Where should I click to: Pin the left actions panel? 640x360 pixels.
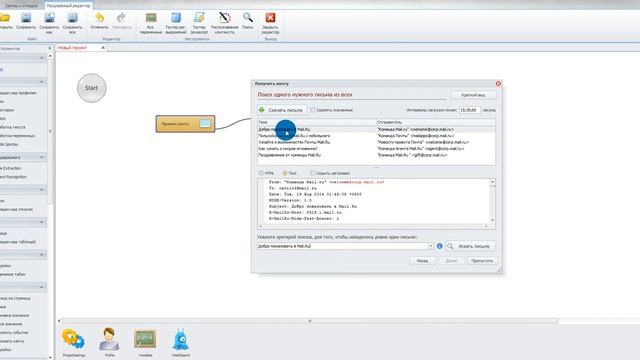(x=50, y=48)
